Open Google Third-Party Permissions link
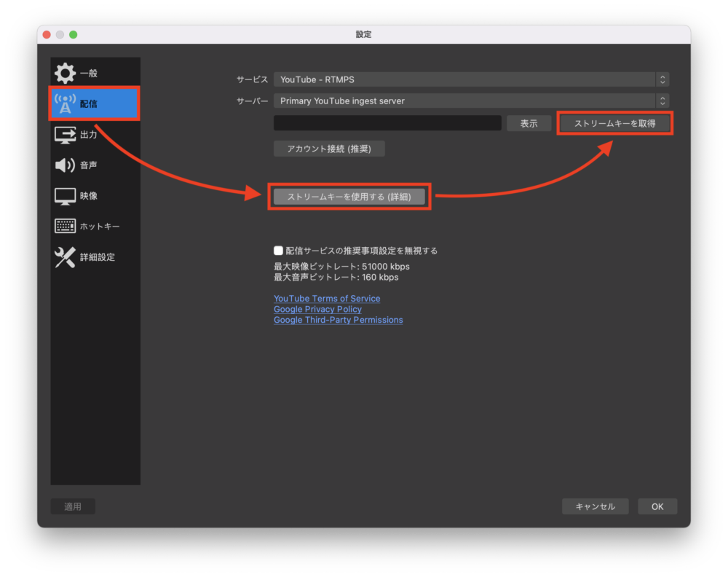Screen dimensions: 728x577 (338, 320)
